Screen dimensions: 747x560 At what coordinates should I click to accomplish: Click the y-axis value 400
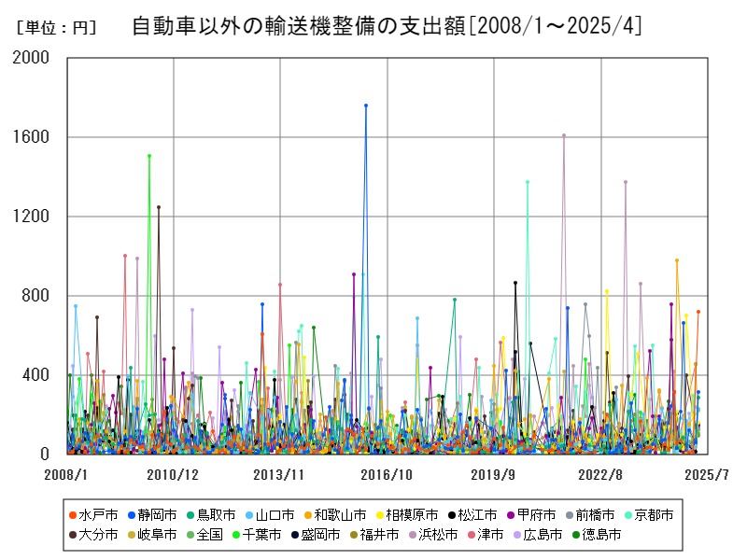coord(35,375)
